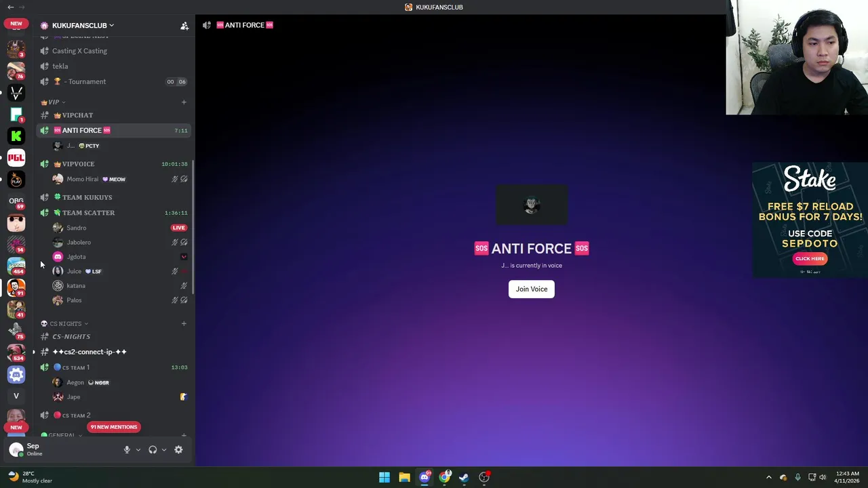
Task: Open user settings gear icon
Action: coord(178,449)
